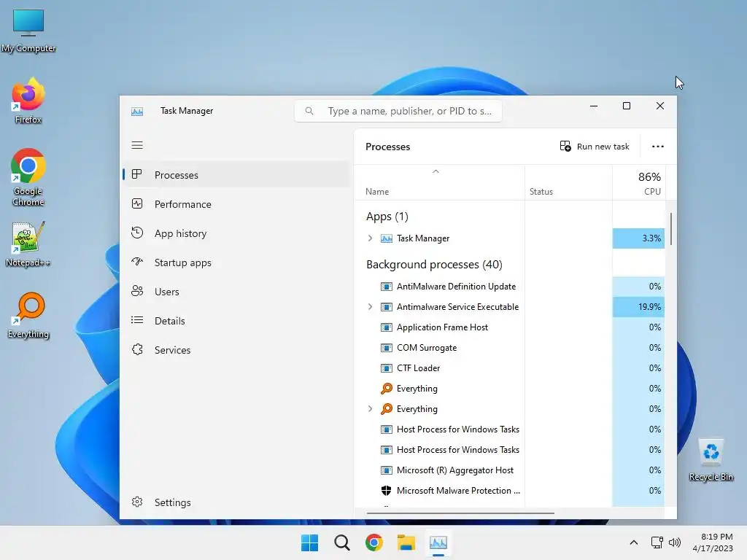747x560 pixels.
Task: Select the COM Surrogate process
Action: click(509, 348)
